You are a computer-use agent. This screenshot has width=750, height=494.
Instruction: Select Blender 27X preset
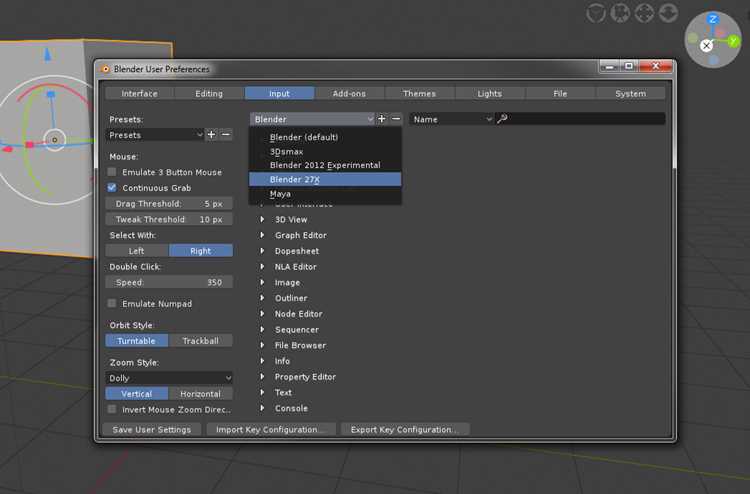[325, 179]
